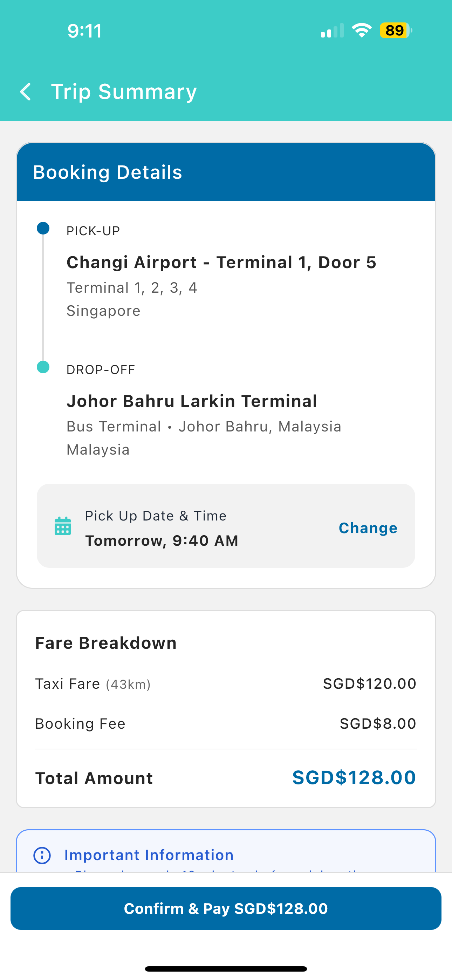
Task: Tap the calendar icon
Action: pos(63,526)
